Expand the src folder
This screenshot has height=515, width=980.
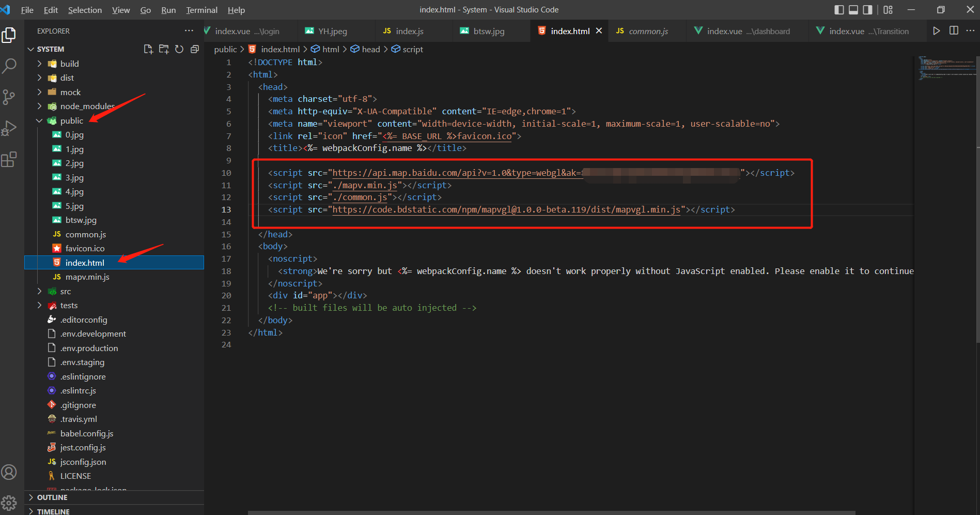(x=40, y=291)
